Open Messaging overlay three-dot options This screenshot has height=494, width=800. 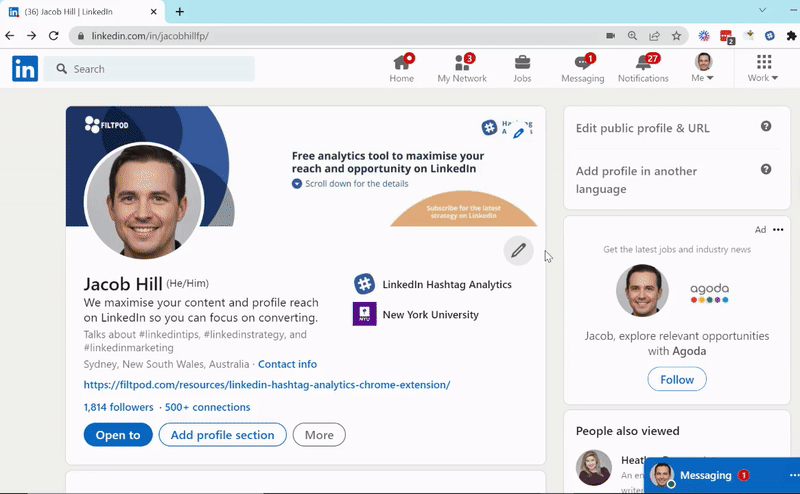794,475
